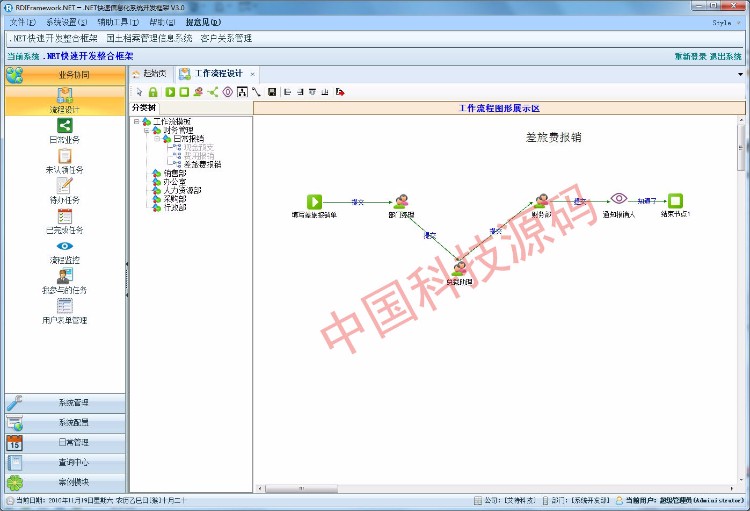
Task: Click the canvas vertical scrollbar thumb
Action: (x=741, y=148)
